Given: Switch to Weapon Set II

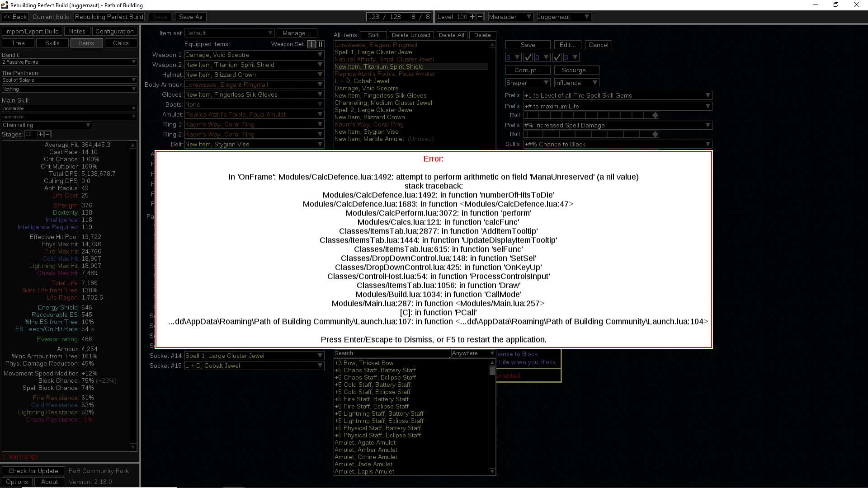Looking at the screenshot, I should pyautogui.click(x=321, y=45).
